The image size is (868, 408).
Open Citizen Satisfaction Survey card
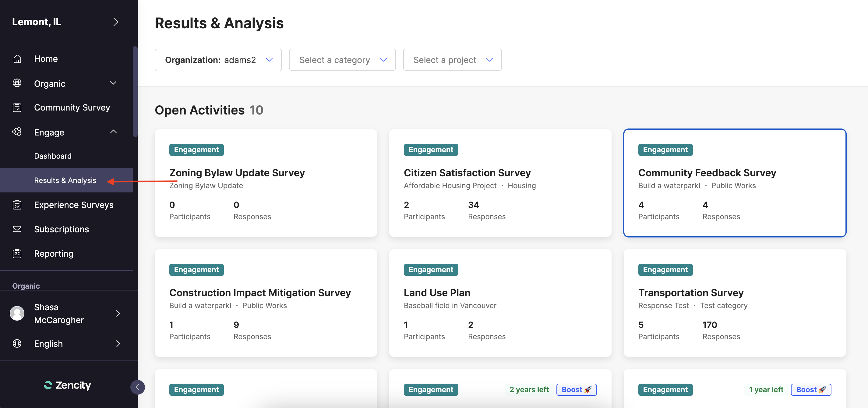coord(467,173)
